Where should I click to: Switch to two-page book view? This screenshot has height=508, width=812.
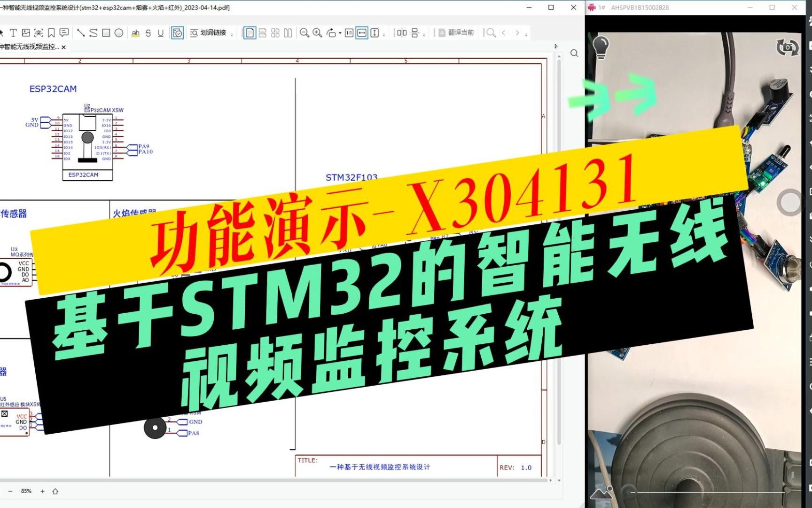pyautogui.click(x=288, y=33)
